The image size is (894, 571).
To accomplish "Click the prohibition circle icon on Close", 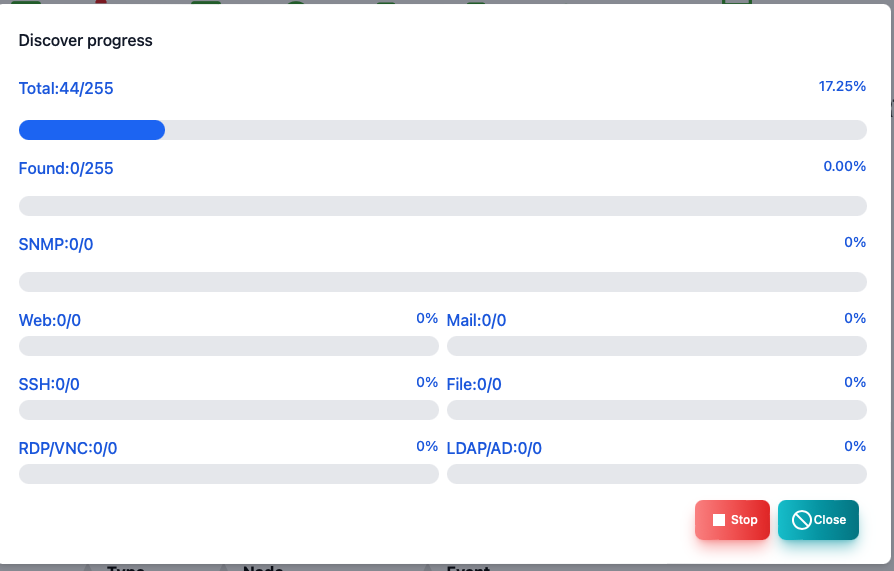I will pos(801,520).
